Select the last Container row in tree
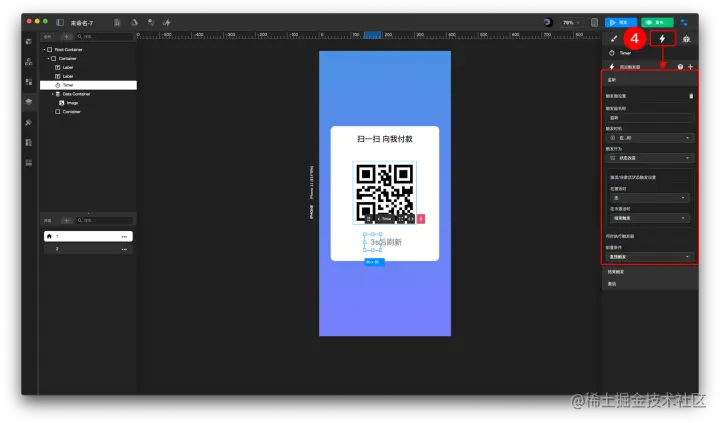 (88, 112)
